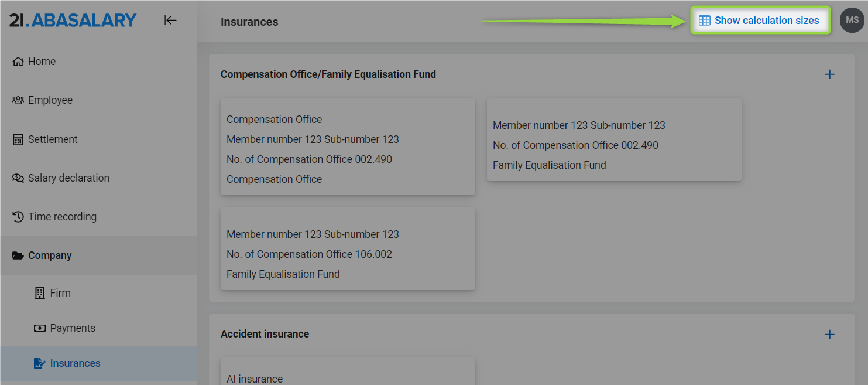Click the Time recording clock icon
Screen dimensions: 868x385
[x=18, y=217]
